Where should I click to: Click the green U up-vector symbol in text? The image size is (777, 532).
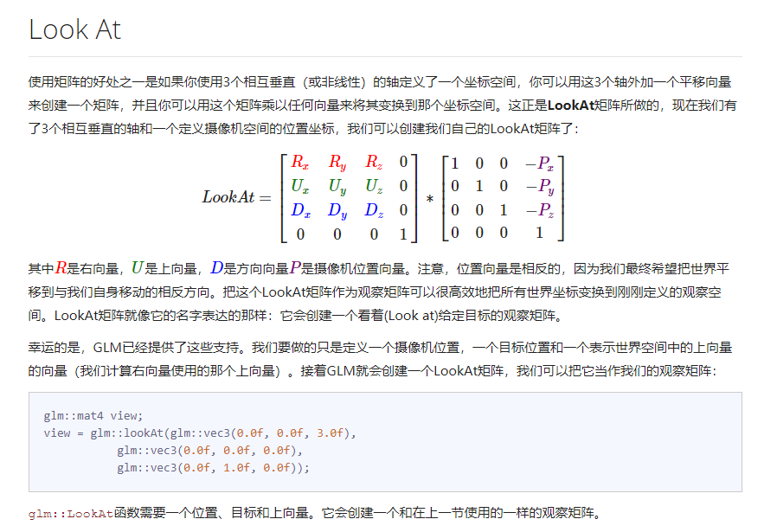(137, 268)
